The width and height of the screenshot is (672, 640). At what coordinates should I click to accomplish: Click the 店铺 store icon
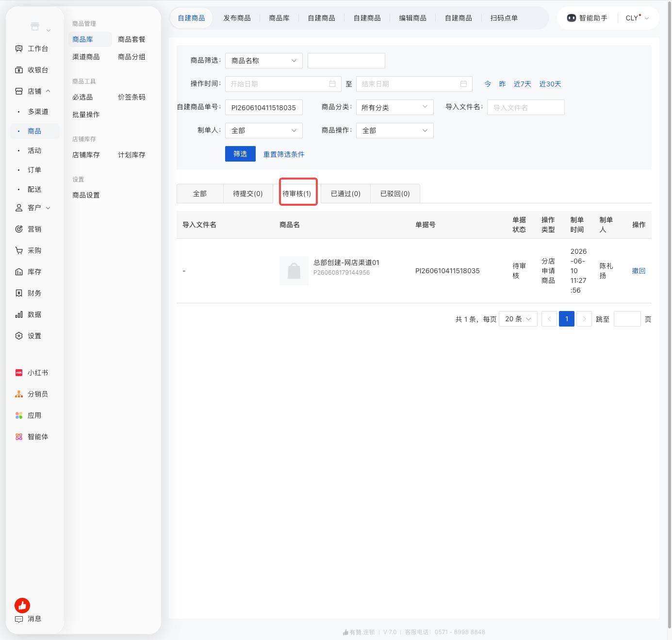click(19, 91)
